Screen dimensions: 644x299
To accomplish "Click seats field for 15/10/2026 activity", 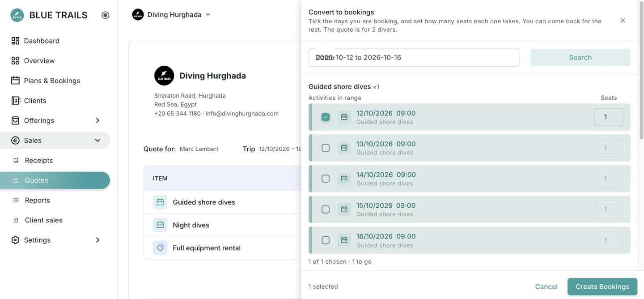I will (609, 209).
